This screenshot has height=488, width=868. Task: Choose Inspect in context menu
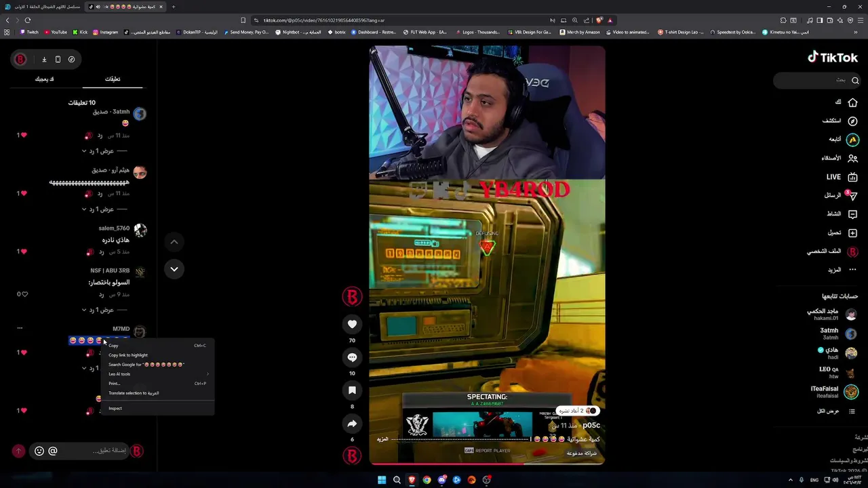(x=157, y=408)
